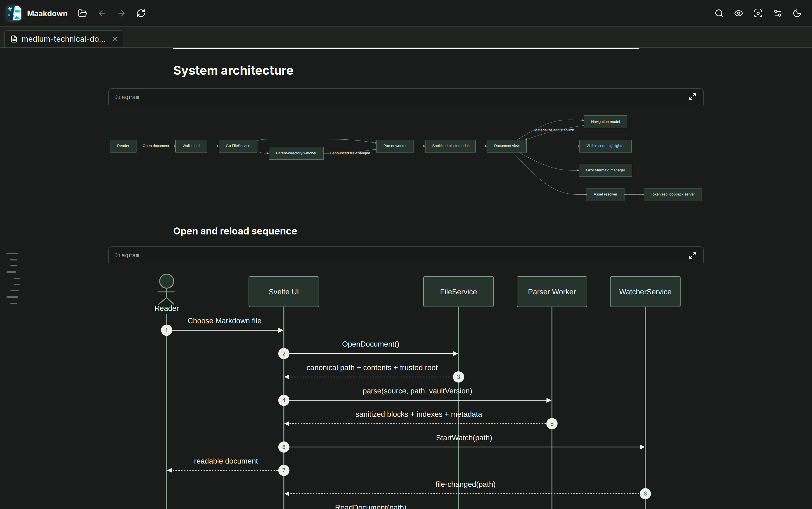Go forward with the right arrow
812x509 pixels.
[122, 13]
